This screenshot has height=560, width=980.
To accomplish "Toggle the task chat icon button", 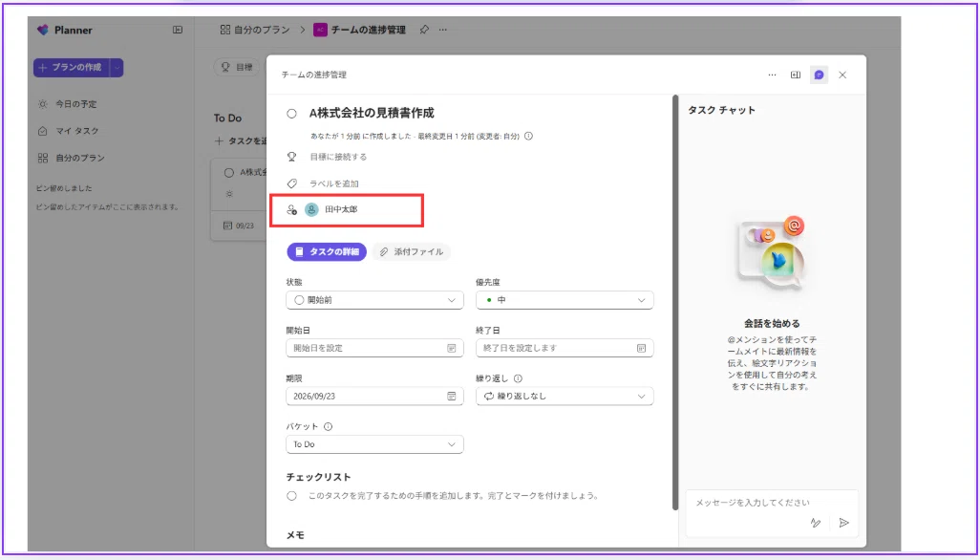I will pos(819,75).
